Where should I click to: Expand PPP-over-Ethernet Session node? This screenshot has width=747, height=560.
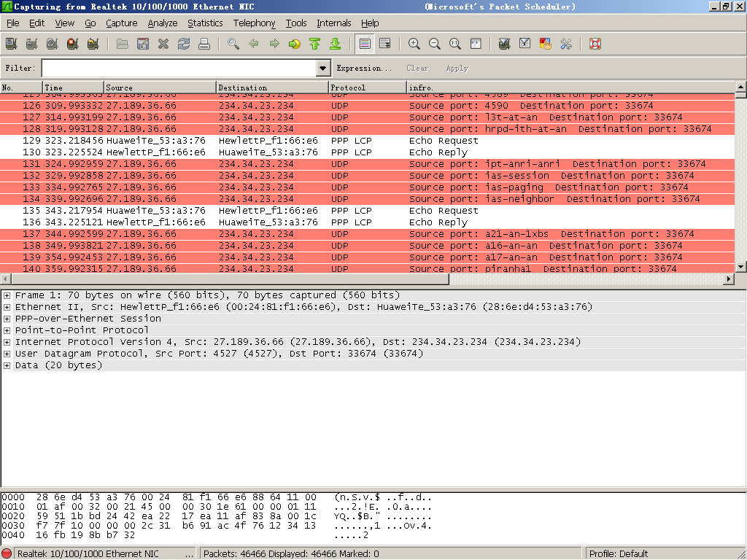click(7, 319)
